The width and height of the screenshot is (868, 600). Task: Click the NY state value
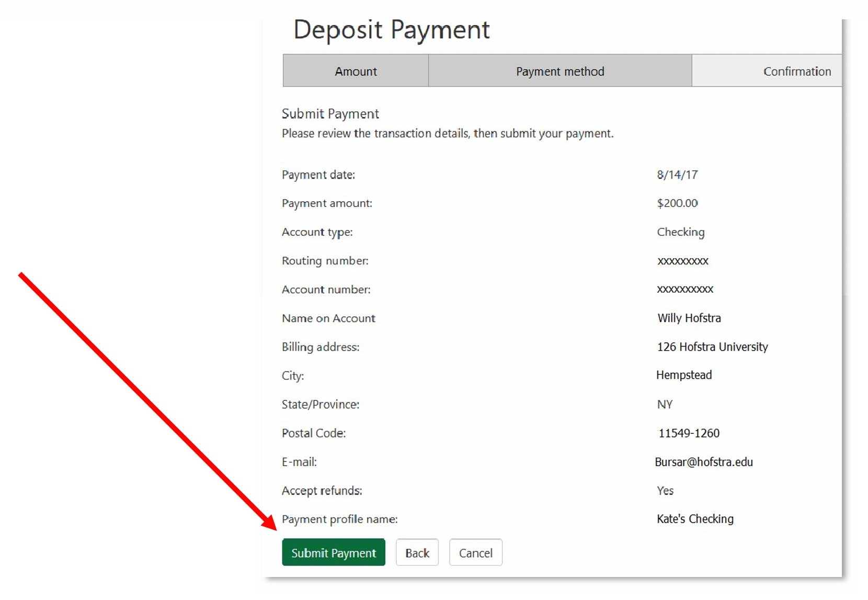coord(665,404)
